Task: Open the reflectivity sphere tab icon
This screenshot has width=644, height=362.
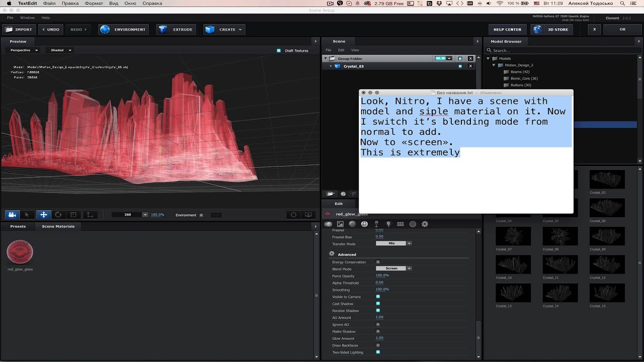Action: (x=364, y=224)
